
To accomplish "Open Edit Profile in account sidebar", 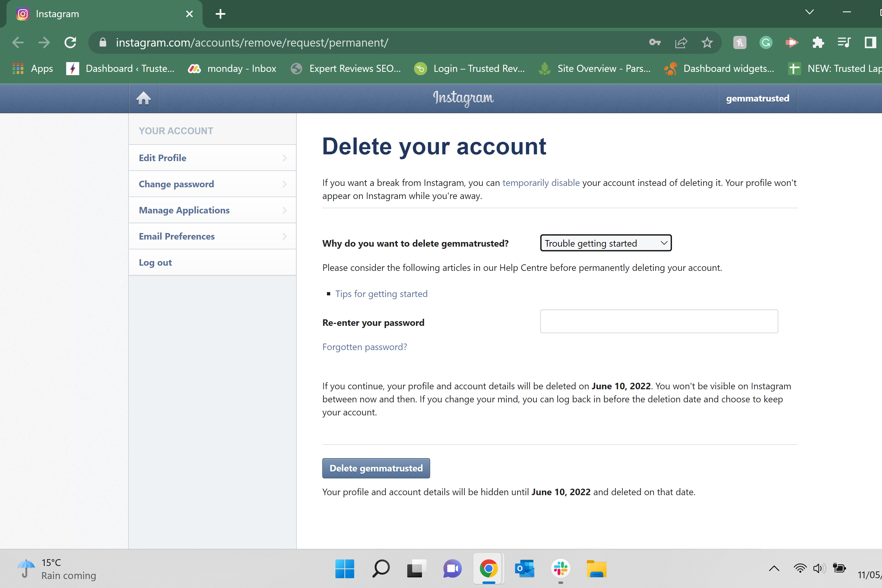I will [212, 158].
